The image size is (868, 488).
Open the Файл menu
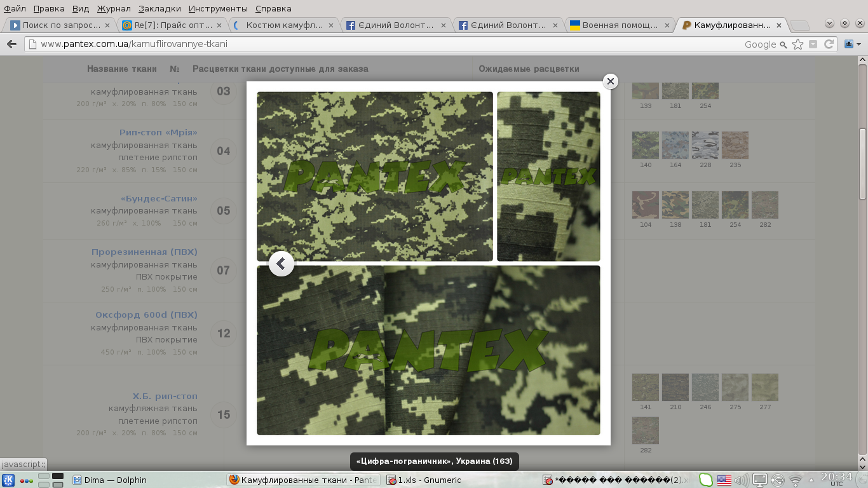click(x=15, y=8)
